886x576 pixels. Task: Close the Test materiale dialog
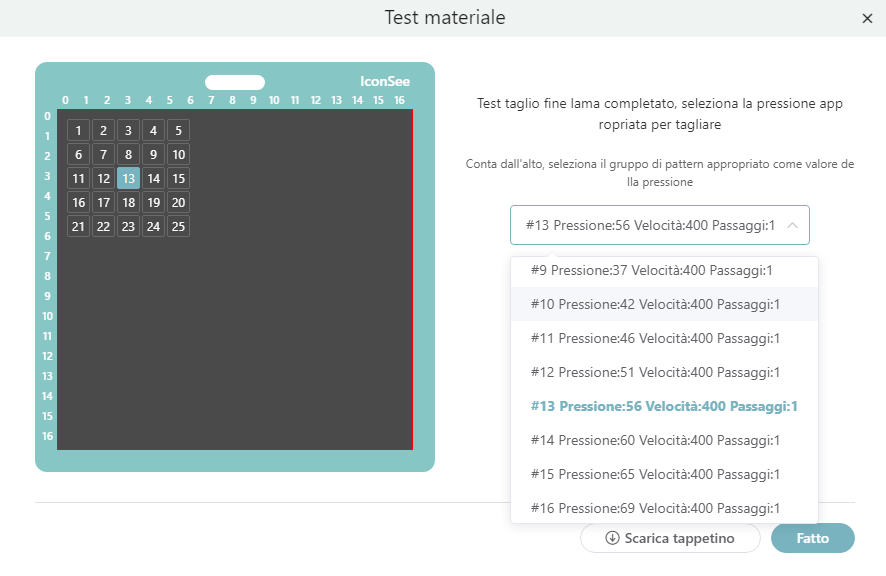click(867, 18)
